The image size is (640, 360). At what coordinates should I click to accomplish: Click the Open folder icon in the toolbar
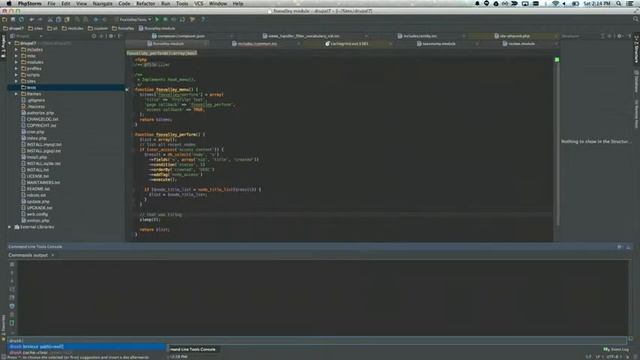(5, 20)
